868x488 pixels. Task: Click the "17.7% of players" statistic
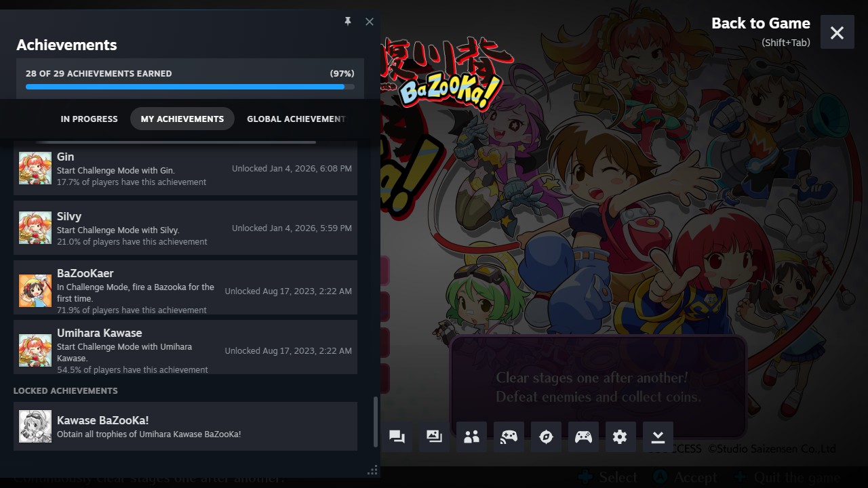(x=132, y=182)
